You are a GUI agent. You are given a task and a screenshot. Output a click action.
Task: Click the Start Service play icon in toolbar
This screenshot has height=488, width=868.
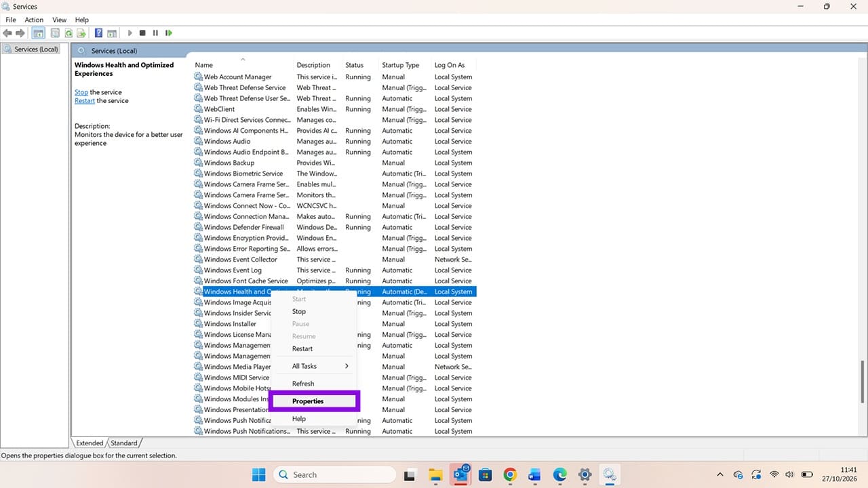(x=130, y=33)
